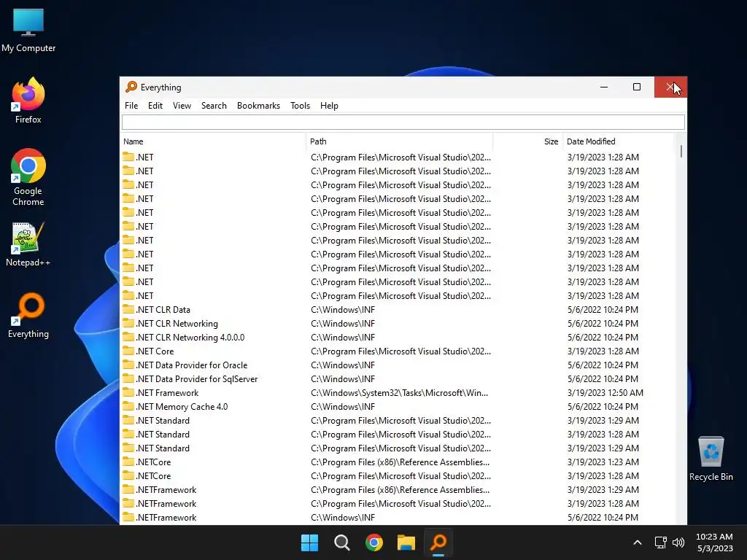Close the Everything window
This screenshot has height=560, width=747.
[x=670, y=87]
